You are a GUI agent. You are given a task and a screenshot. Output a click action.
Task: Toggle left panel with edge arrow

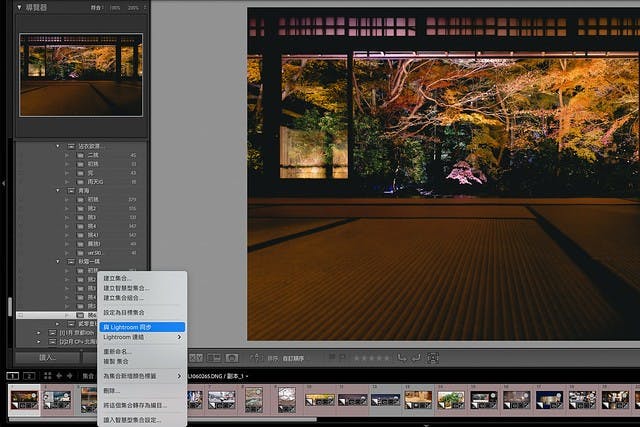click(4, 184)
